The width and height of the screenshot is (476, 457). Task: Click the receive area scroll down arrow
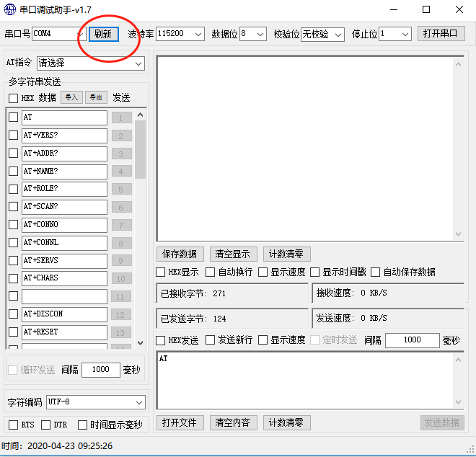click(x=459, y=234)
